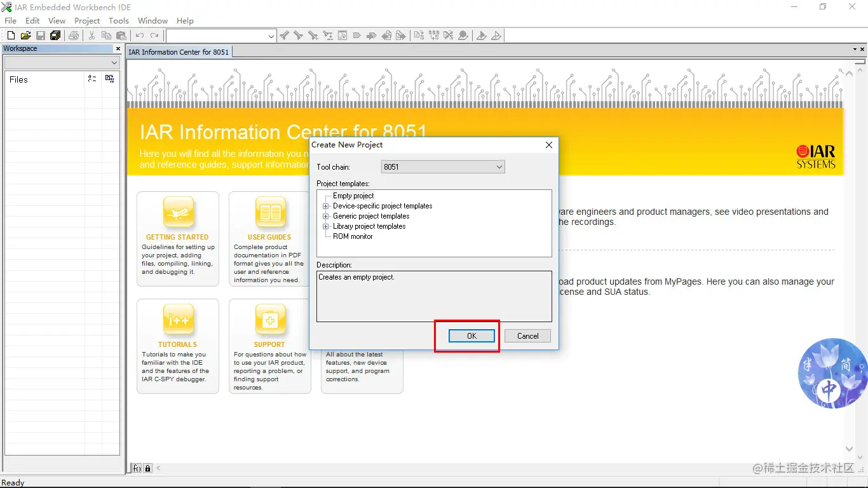Click the New document toolbar icon

[x=11, y=36]
